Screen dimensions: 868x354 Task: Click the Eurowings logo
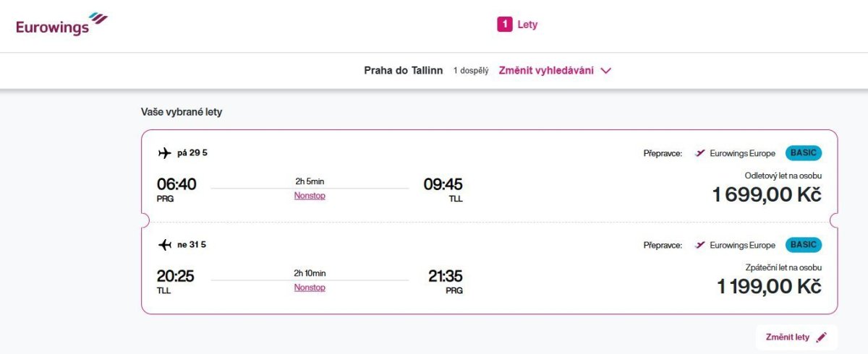pos(61,24)
